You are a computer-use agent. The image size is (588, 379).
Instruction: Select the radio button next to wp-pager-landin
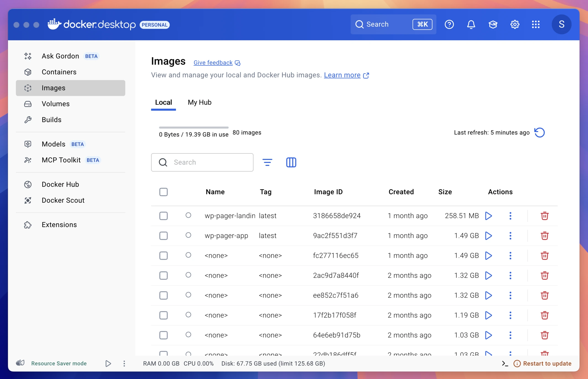[x=188, y=216]
